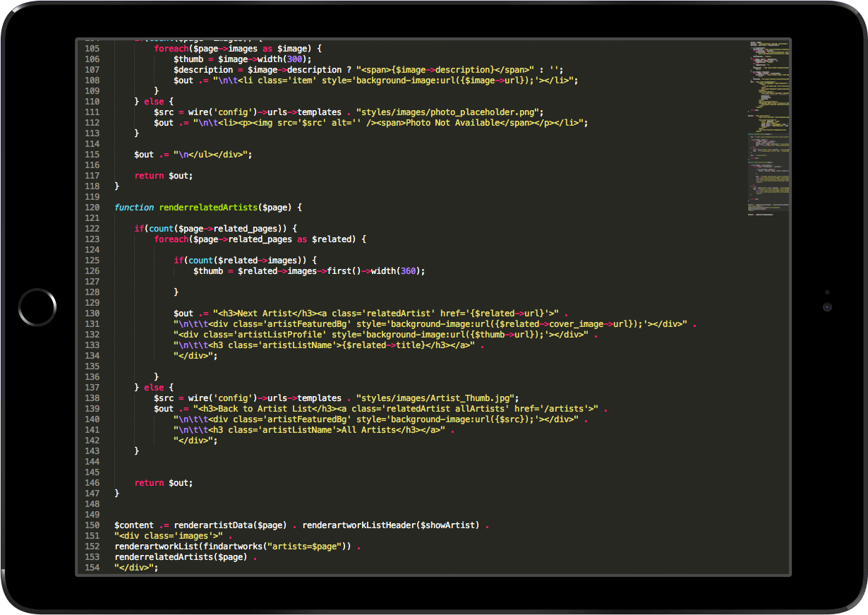
Task: Click the 'width(360)' method call
Action: coord(397,271)
